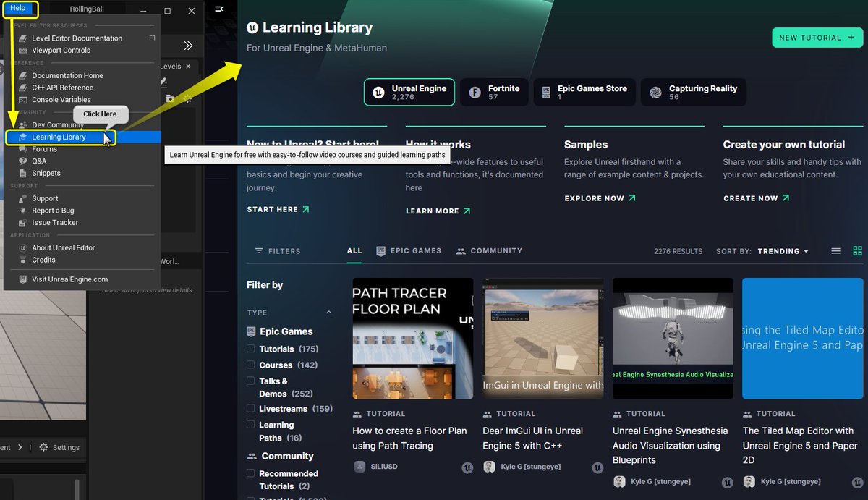Switch to list view layout icon
Viewport: 868px width, 500px height.
pyautogui.click(x=835, y=251)
